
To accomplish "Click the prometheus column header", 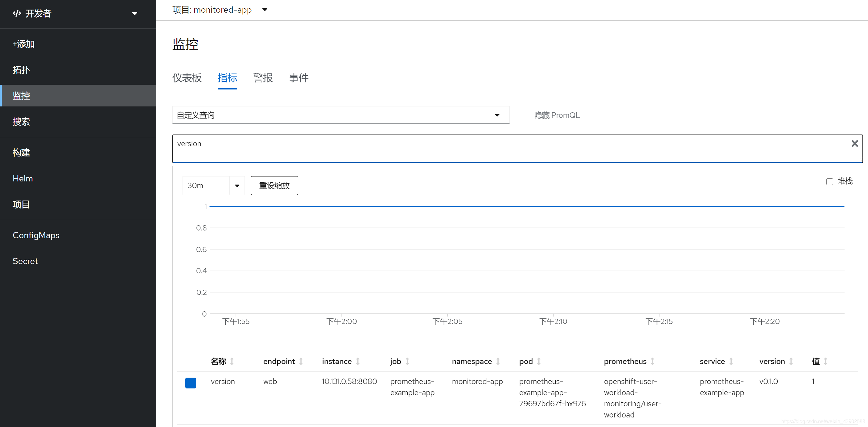I will pyautogui.click(x=625, y=362).
